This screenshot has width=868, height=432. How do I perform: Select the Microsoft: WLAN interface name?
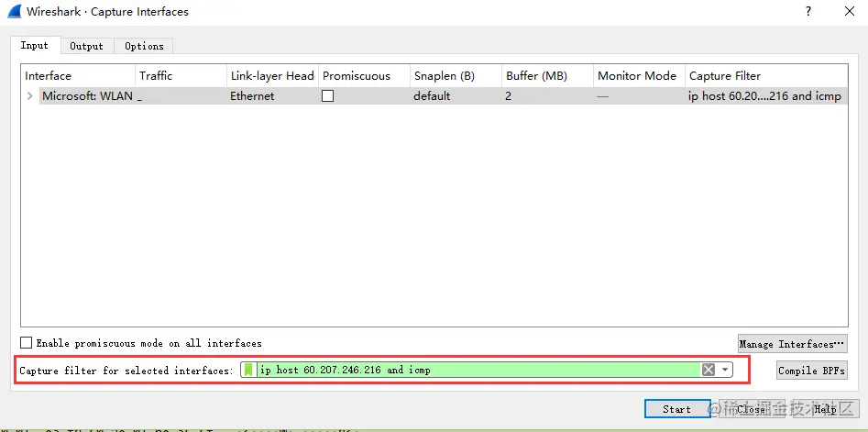(x=87, y=95)
